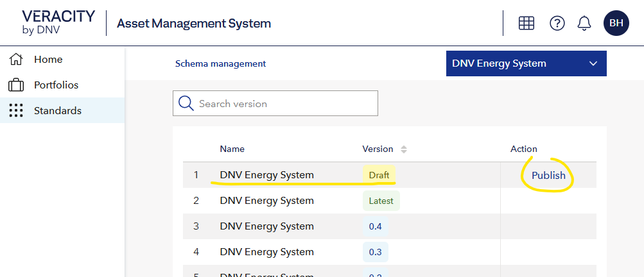The height and width of the screenshot is (277, 644).
Task: Click the 0.3 version badge
Action: coord(376,252)
